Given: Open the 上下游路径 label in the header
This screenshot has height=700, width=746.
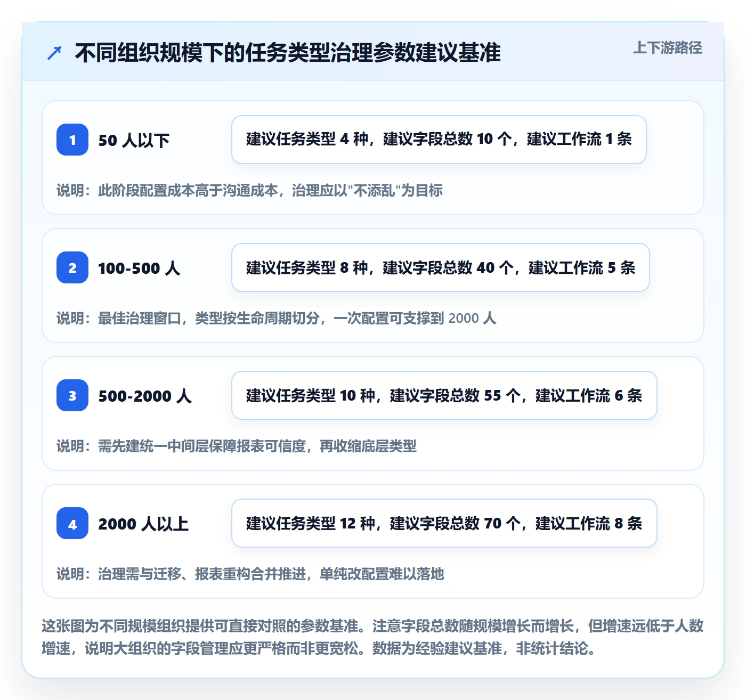Looking at the screenshot, I should pyautogui.click(x=668, y=48).
